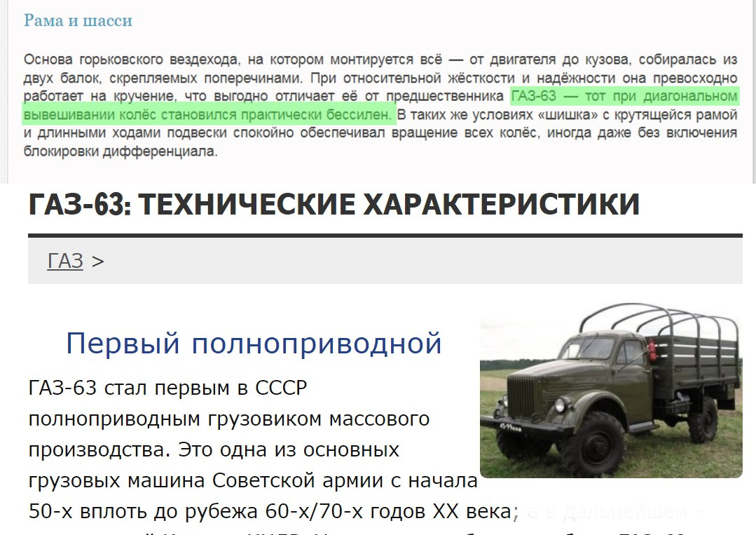This screenshot has height=535, width=756.
Task: Click the 'Рама и шасси' heading
Action: 78,21
